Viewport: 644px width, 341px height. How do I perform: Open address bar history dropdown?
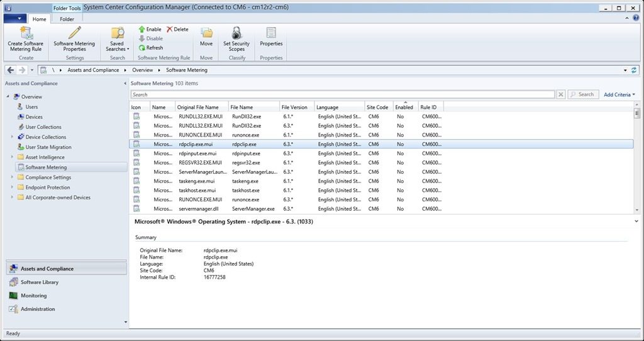point(626,70)
